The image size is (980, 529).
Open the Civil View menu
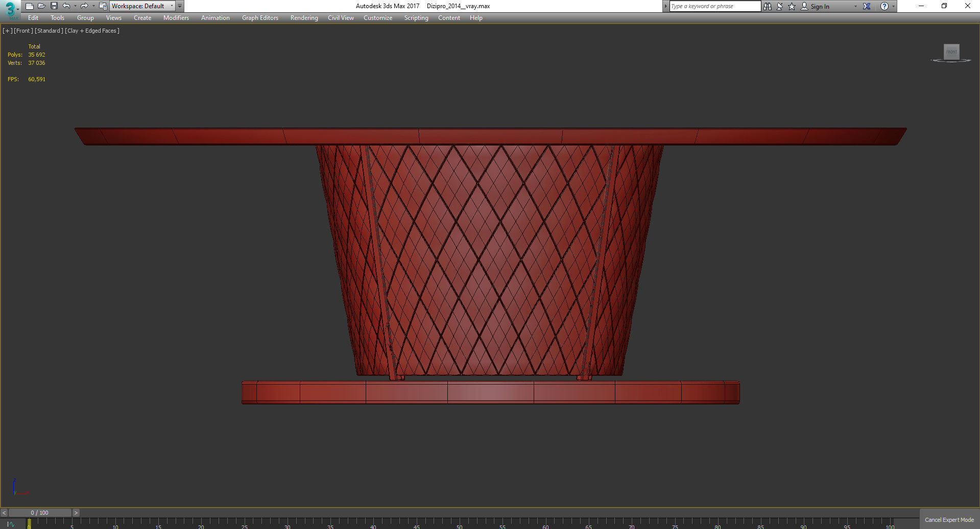[x=341, y=18]
